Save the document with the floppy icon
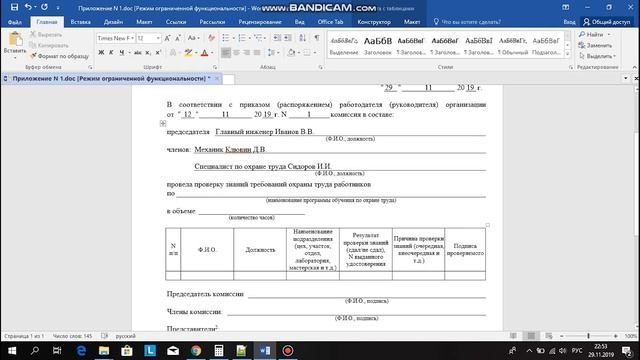This screenshot has height=360, width=640. [x=14, y=7]
